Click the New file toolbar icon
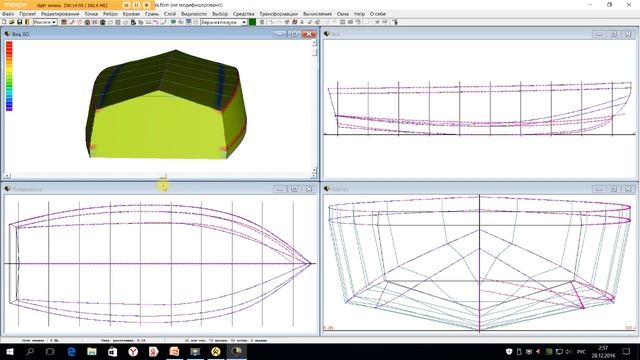Viewport: 640px width, 360px height. click(4, 22)
